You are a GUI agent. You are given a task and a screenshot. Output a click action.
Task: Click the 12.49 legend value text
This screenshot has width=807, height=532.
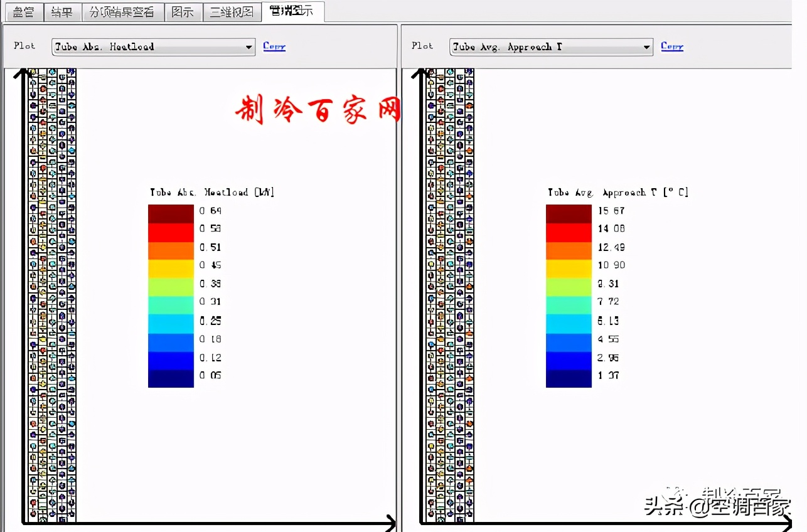[611, 247]
